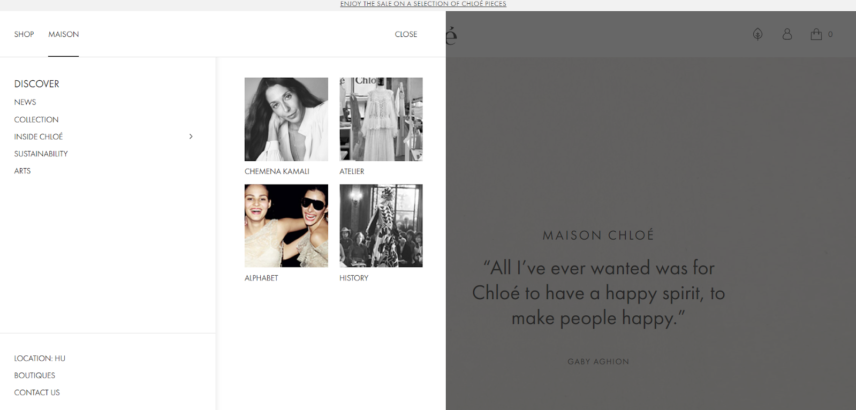Click the Gaby Aghion attribution text
Viewport: 856px width, 410px height.
tap(598, 361)
